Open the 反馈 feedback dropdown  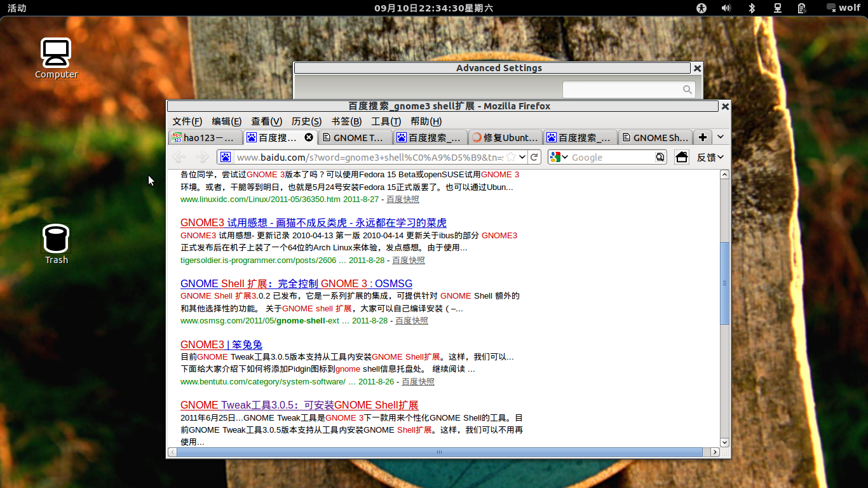tap(710, 157)
